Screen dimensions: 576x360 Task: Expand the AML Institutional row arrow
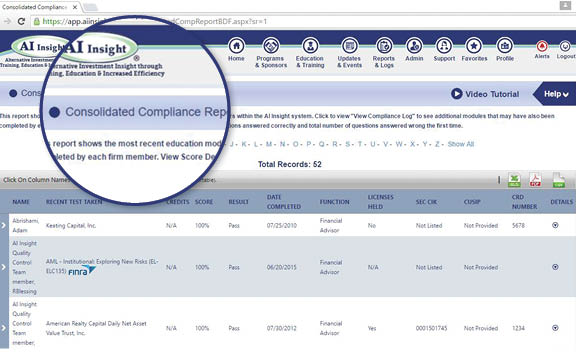click(4, 267)
